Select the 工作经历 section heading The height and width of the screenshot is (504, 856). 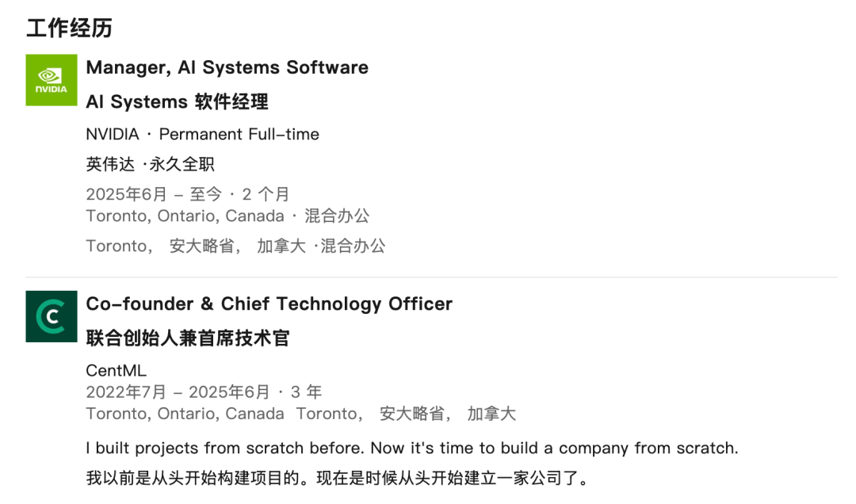coord(69,28)
